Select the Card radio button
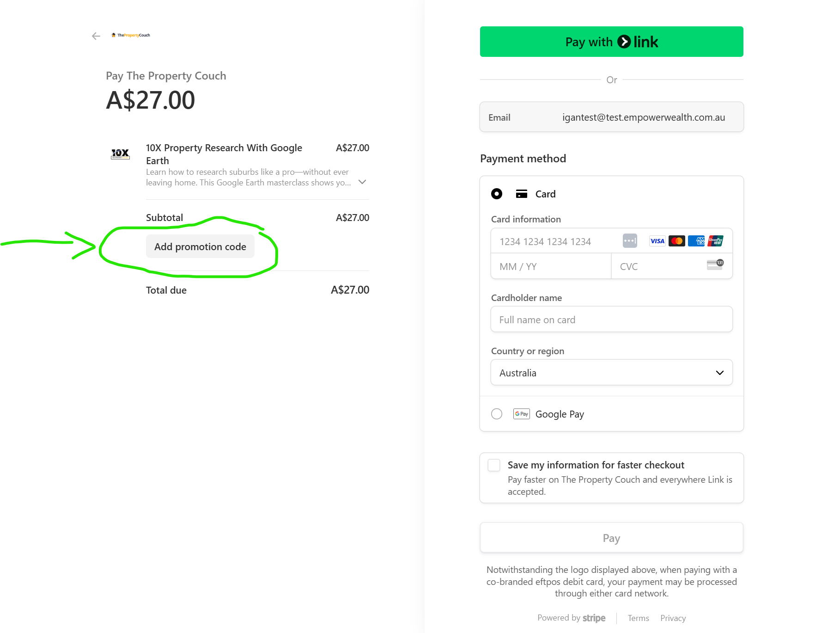Viewport: 840px width, 633px height. point(497,194)
